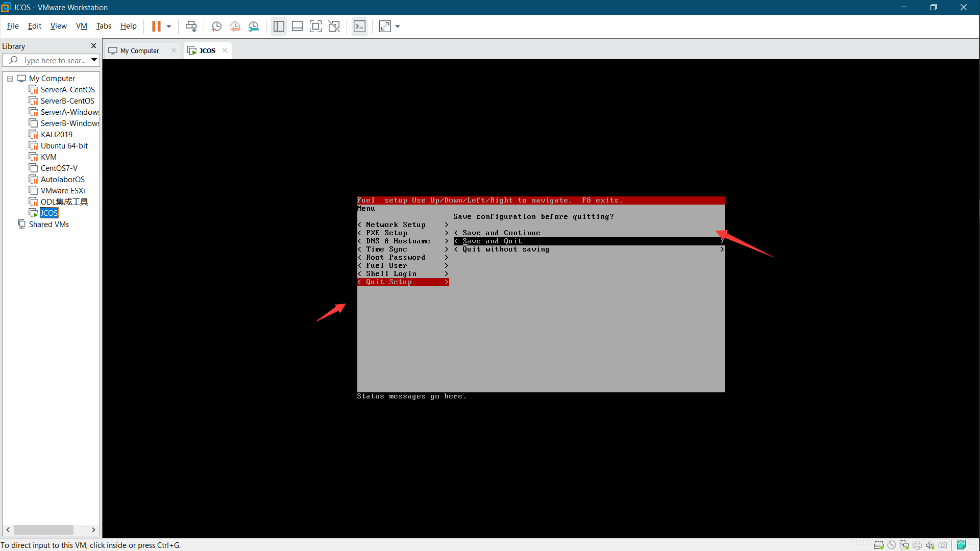The width and height of the screenshot is (980, 551).
Task: Open the VM menu
Action: pos(82,26)
